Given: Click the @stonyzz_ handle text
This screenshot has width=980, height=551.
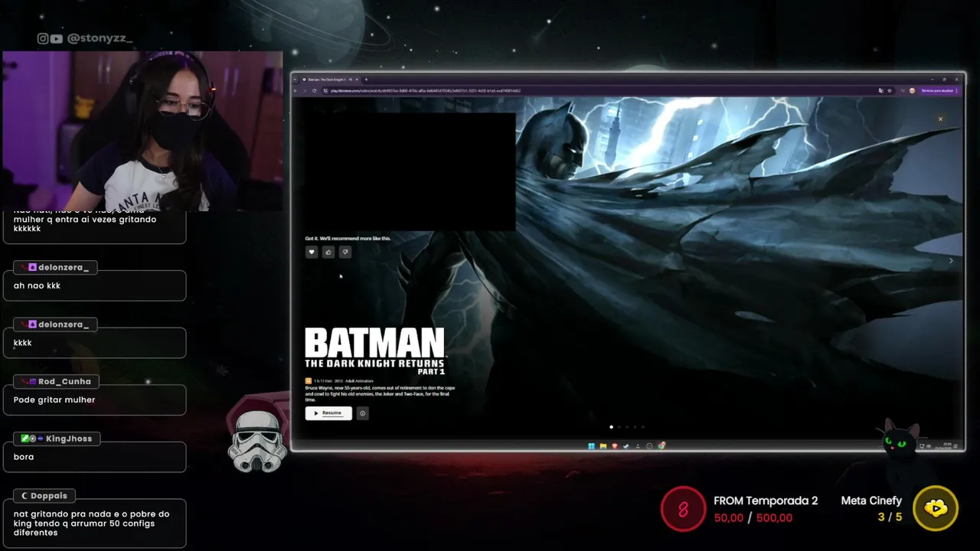Looking at the screenshot, I should (x=100, y=38).
